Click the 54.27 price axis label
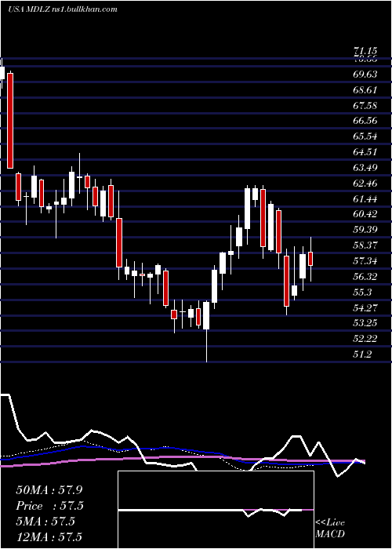Viewport: 392px width, 549px height. 365,307
